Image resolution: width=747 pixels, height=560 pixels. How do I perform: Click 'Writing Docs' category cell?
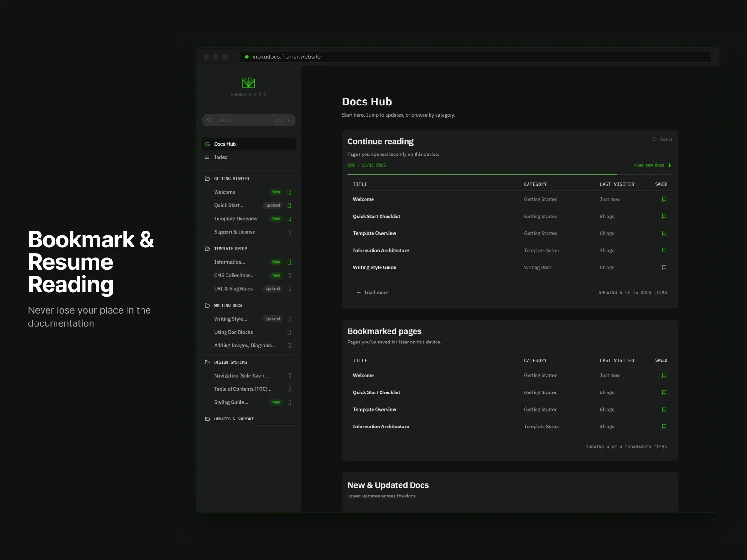pyautogui.click(x=538, y=267)
